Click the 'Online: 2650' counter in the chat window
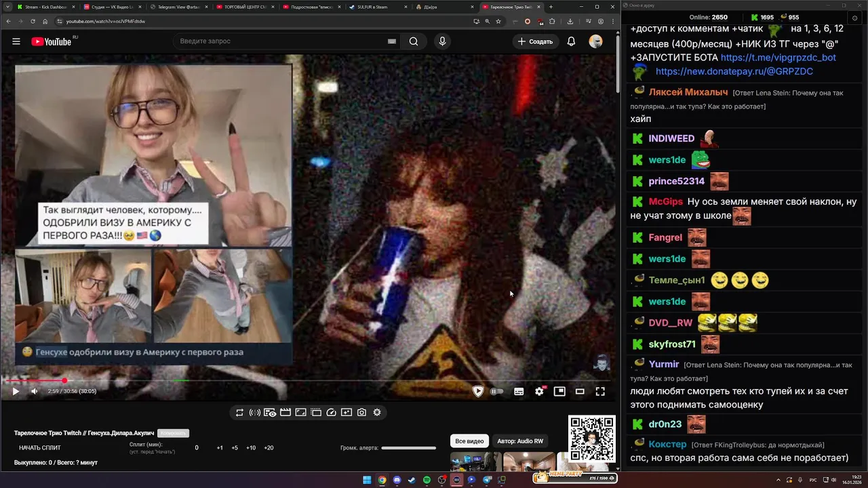The height and width of the screenshot is (488, 868). [708, 17]
